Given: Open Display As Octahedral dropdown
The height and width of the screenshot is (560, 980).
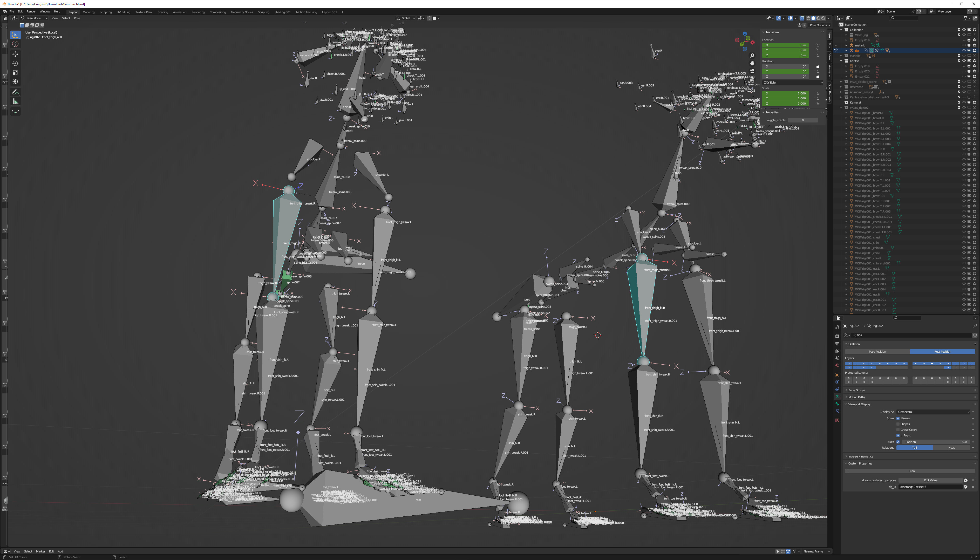Looking at the screenshot, I should 933,412.
